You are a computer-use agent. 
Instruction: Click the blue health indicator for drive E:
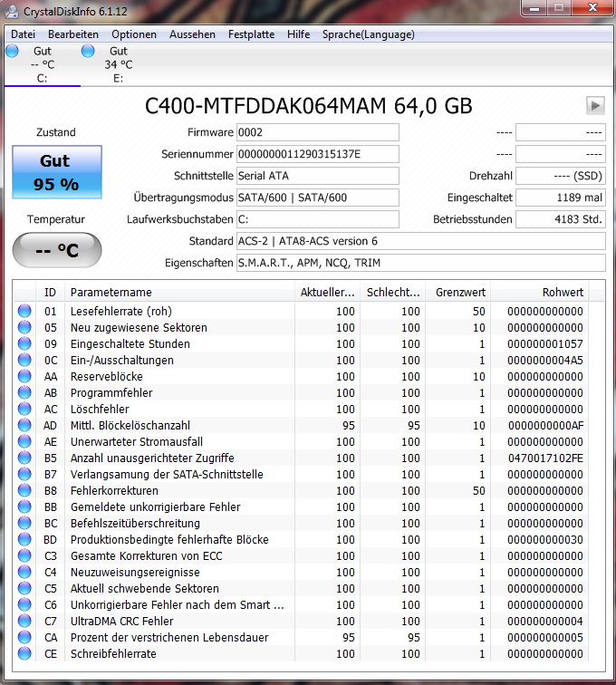88,51
